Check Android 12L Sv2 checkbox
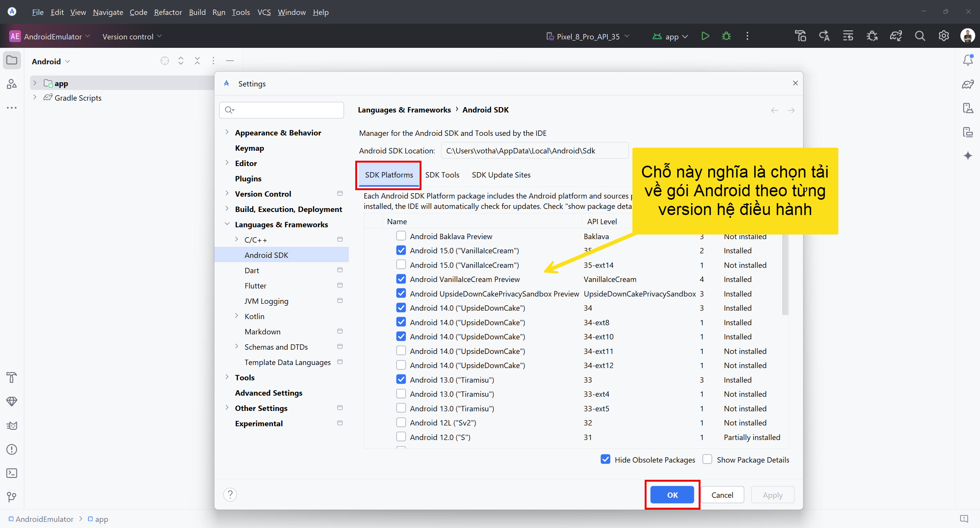Viewport: 980px width, 528px height. click(x=401, y=422)
